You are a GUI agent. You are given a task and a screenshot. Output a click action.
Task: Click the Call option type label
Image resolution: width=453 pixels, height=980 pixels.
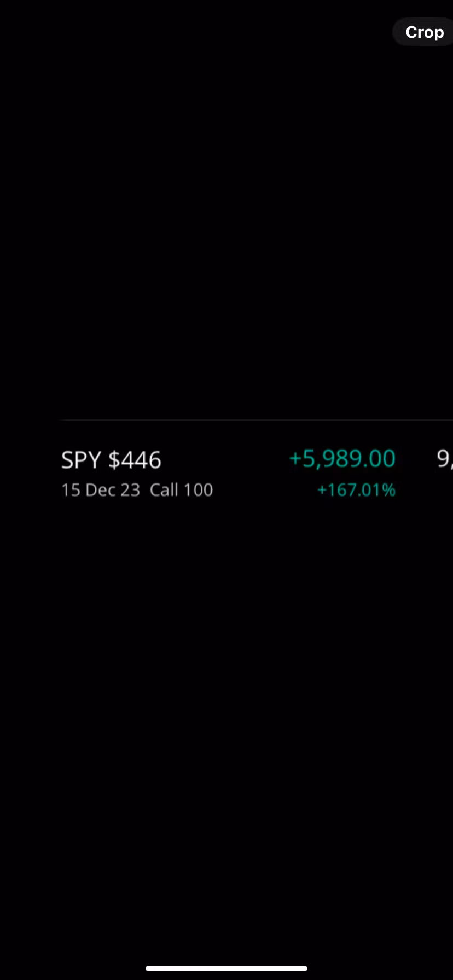coord(164,490)
